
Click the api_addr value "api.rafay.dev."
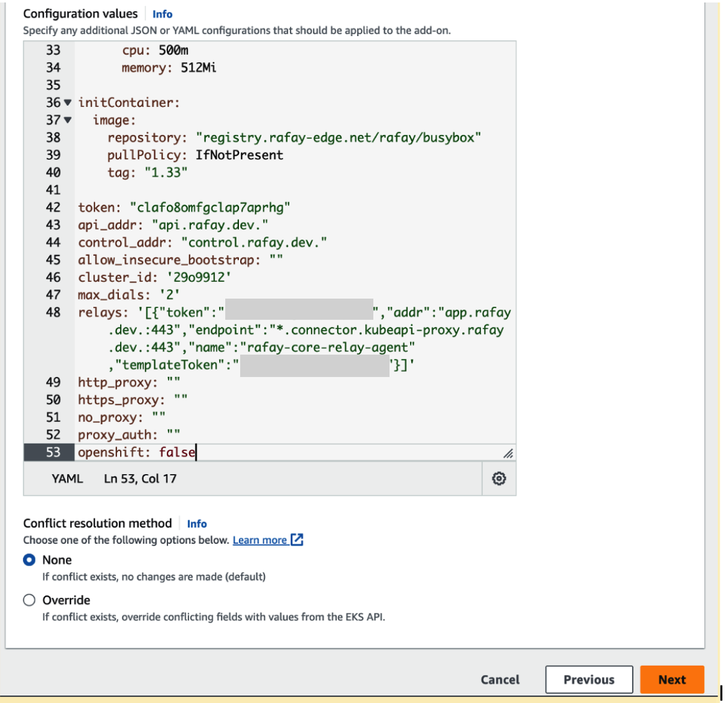pos(210,225)
